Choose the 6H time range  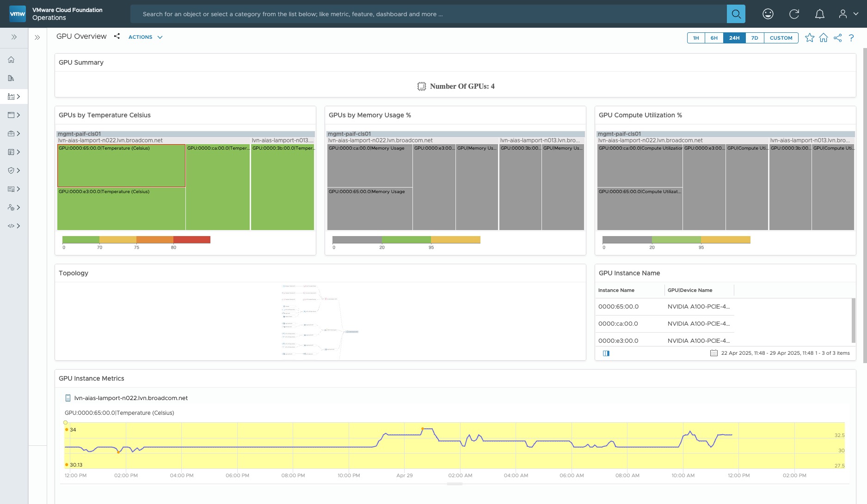tap(714, 38)
